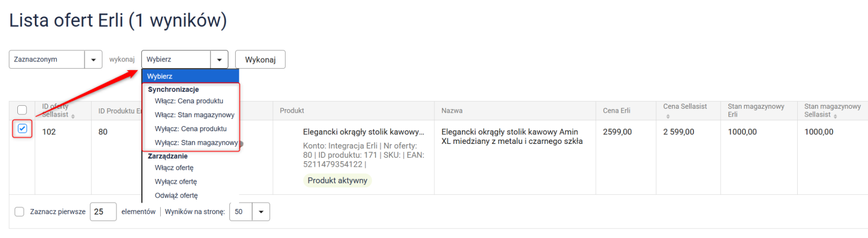Screen dimensions: 868x238
Task: Sort by Stan magazynowy Sellasist column icon
Action: click(x=835, y=116)
